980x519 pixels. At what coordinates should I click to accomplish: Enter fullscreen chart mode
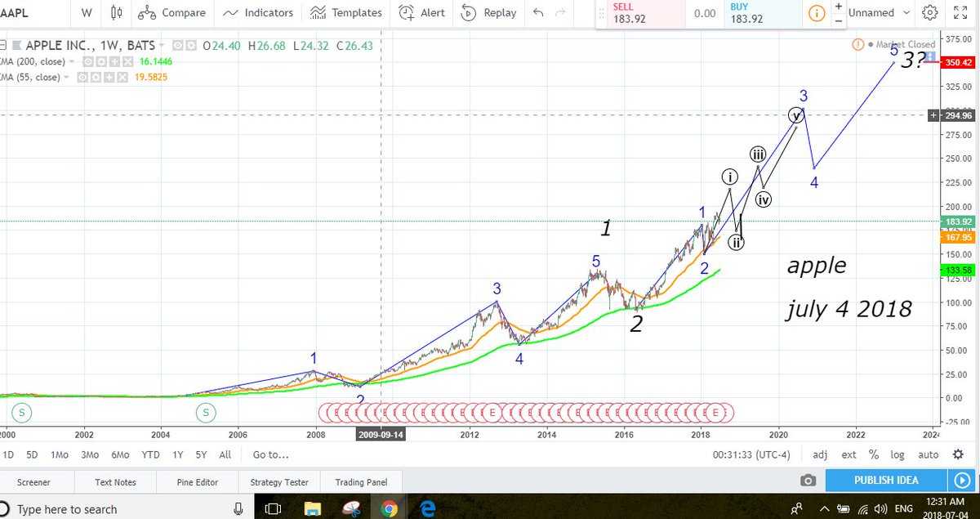pyautogui.click(x=960, y=12)
